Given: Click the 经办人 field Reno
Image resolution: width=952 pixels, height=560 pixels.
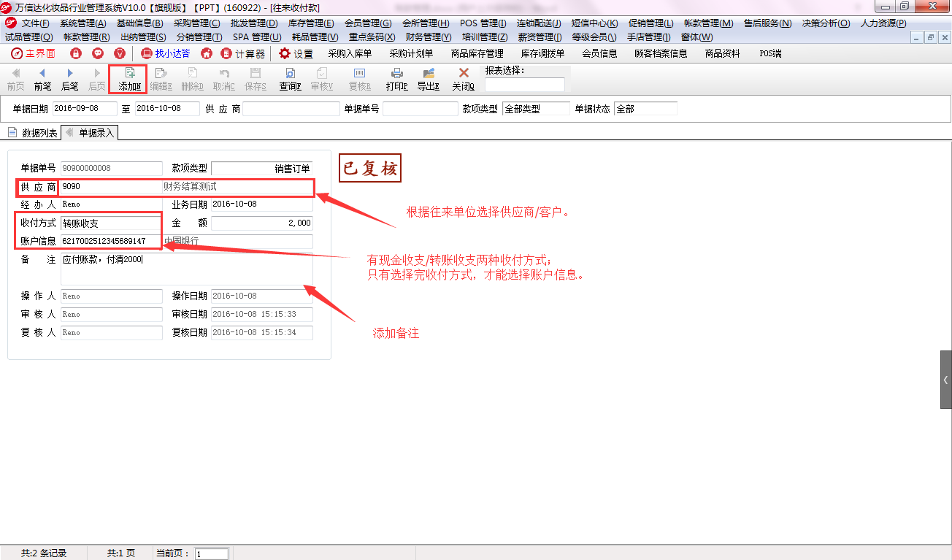Looking at the screenshot, I should click(111, 204).
